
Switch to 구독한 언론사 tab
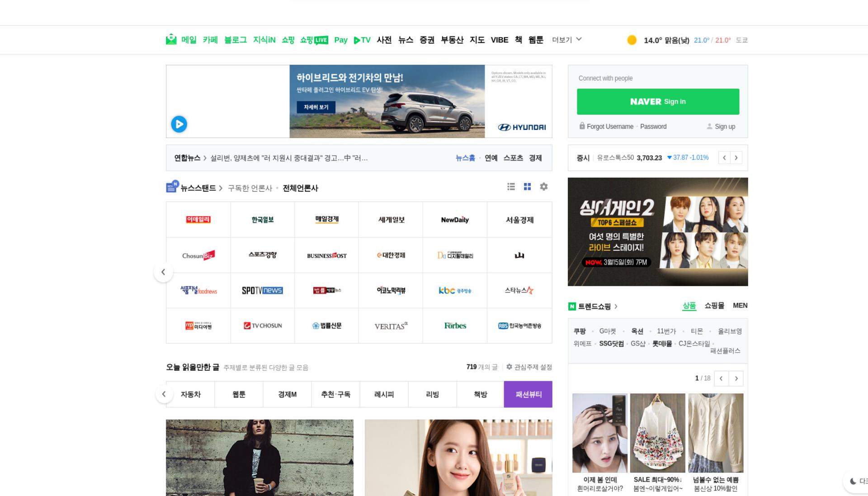point(250,188)
